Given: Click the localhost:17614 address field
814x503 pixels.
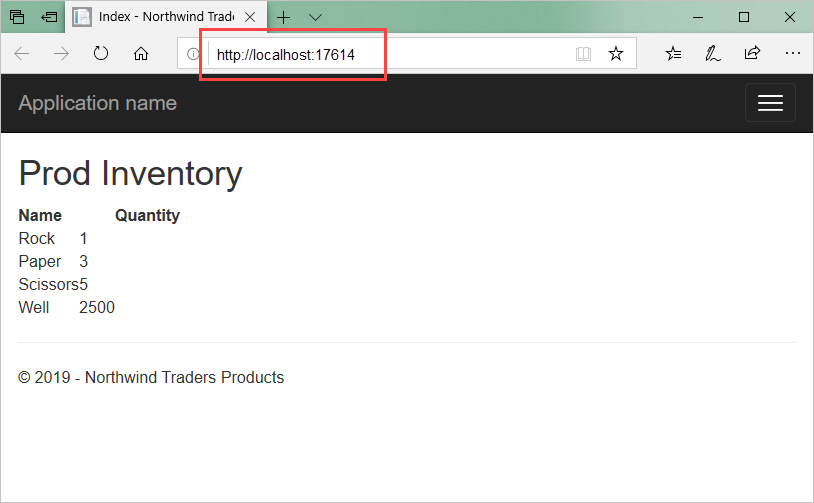Looking at the screenshot, I should 406,53.
